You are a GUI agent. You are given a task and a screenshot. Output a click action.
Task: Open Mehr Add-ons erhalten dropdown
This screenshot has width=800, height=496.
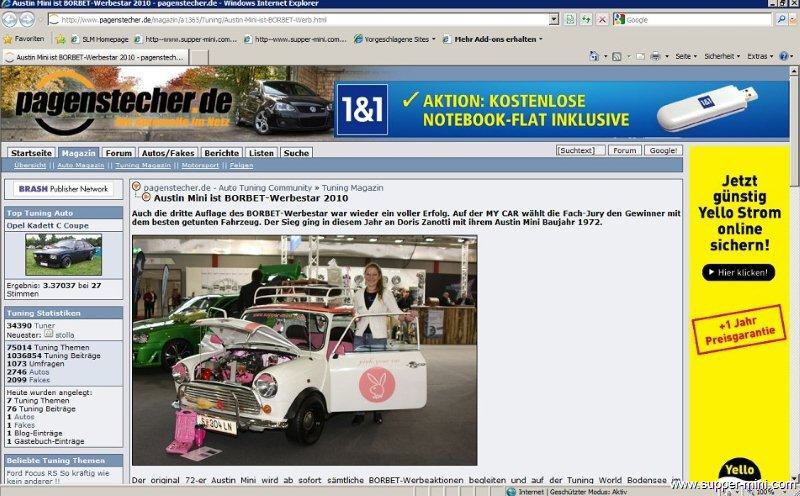(x=493, y=39)
